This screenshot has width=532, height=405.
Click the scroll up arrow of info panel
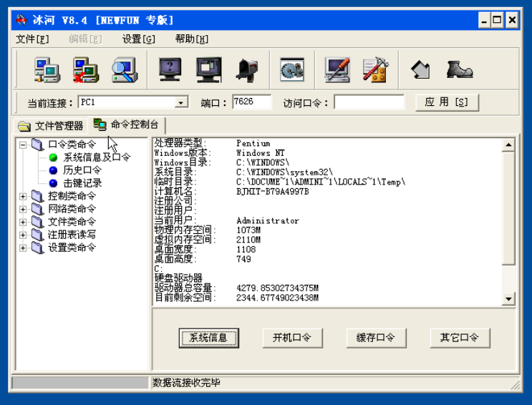508,145
